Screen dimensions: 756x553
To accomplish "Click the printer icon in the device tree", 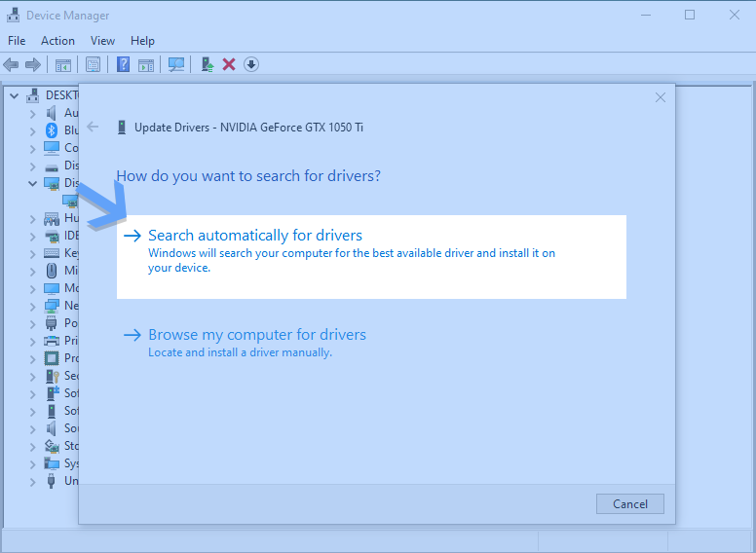I will [x=52, y=341].
